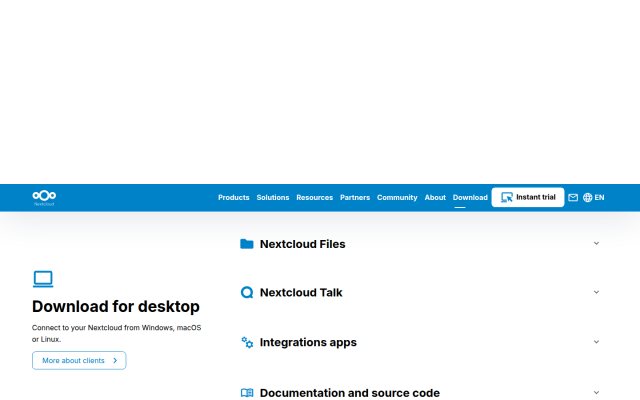Click chevron for Documentation and source code
The image size is (640, 400).
click(596, 392)
